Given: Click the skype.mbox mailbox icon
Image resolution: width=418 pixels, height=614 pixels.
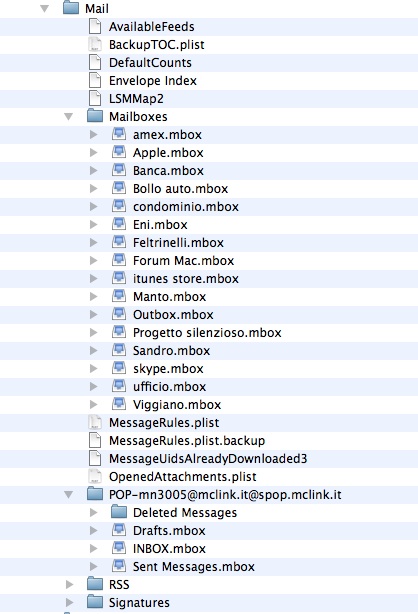Looking at the screenshot, I should click(119, 368).
